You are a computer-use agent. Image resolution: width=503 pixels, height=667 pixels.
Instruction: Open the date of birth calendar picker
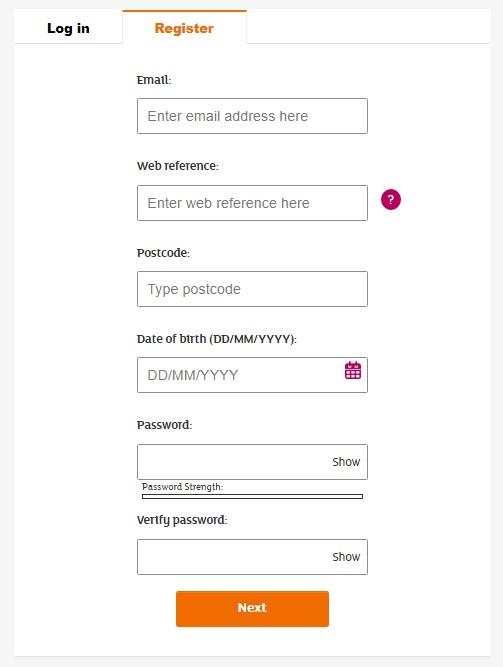coord(353,370)
